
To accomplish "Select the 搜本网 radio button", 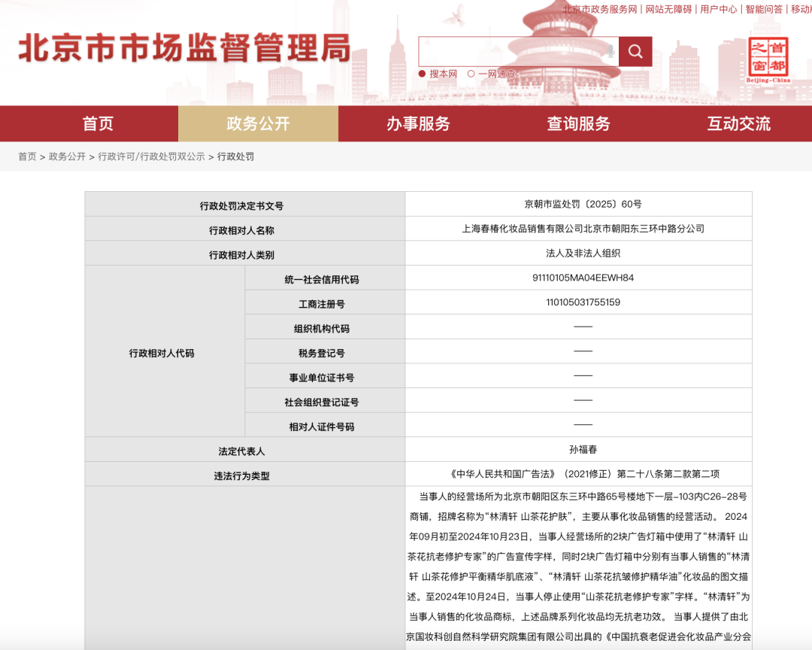I will (x=423, y=74).
